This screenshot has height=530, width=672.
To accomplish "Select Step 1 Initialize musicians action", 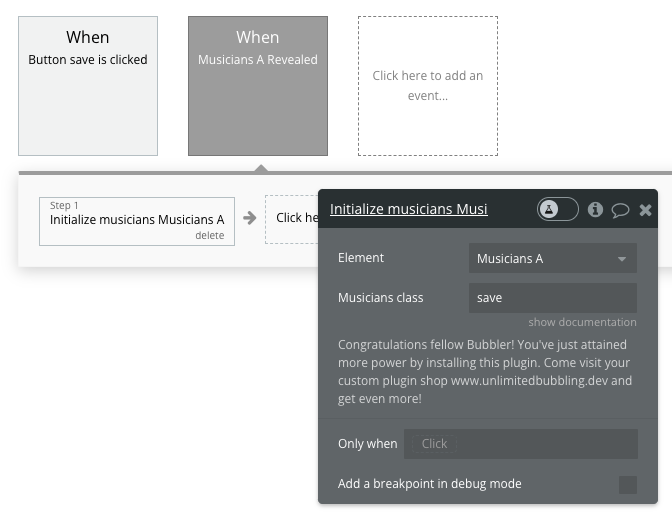I will pyautogui.click(x=137, y=221).
